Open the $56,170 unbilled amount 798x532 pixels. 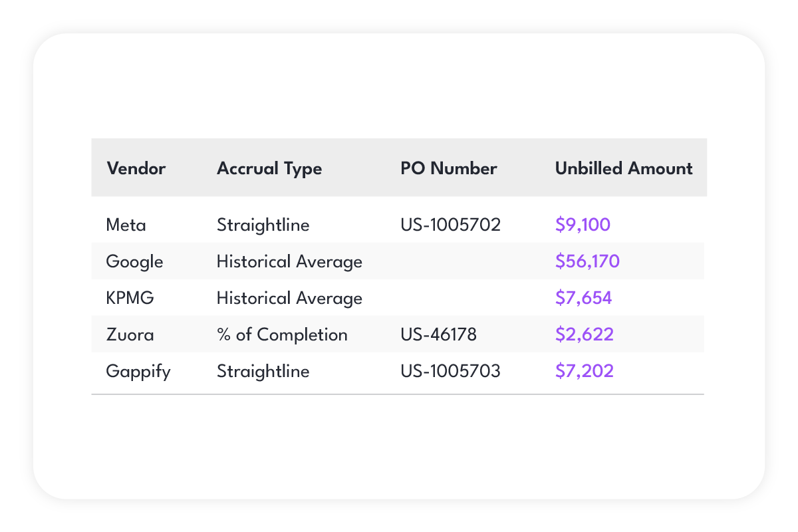click(587, 261)
